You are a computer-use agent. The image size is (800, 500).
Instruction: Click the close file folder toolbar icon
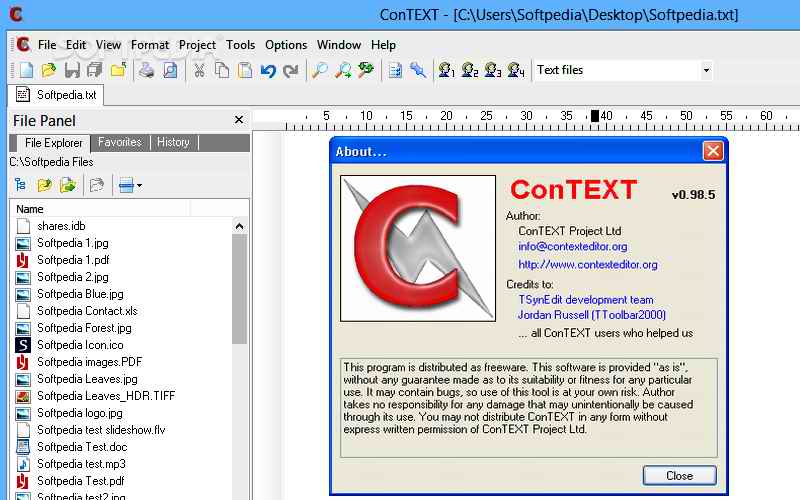[118, 70]
